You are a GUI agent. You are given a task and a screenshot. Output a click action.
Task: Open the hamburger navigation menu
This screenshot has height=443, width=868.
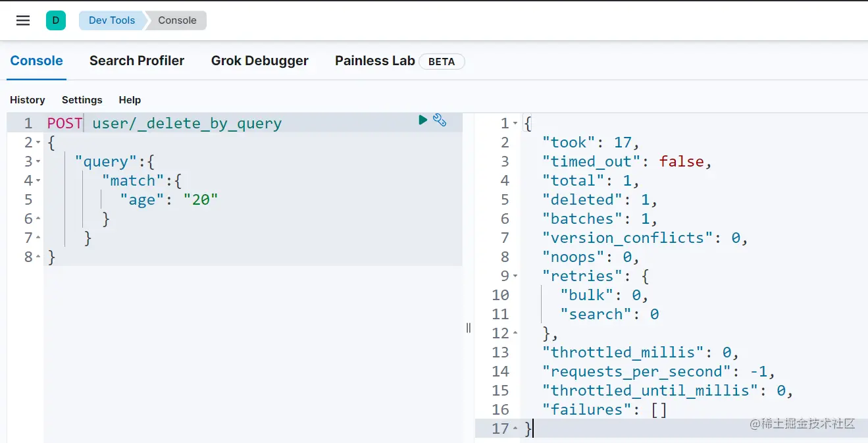coord(23,20)
